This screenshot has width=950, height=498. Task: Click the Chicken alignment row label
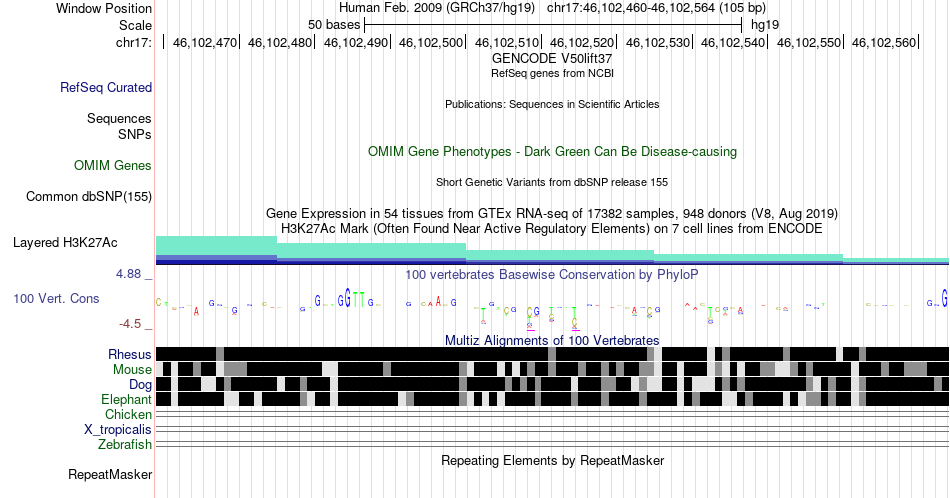[x=128, y=414]
